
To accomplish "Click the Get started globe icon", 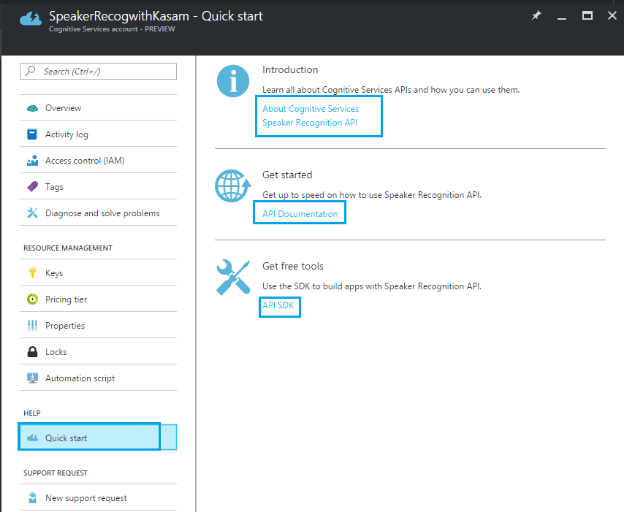I will (x=232, y=187).
